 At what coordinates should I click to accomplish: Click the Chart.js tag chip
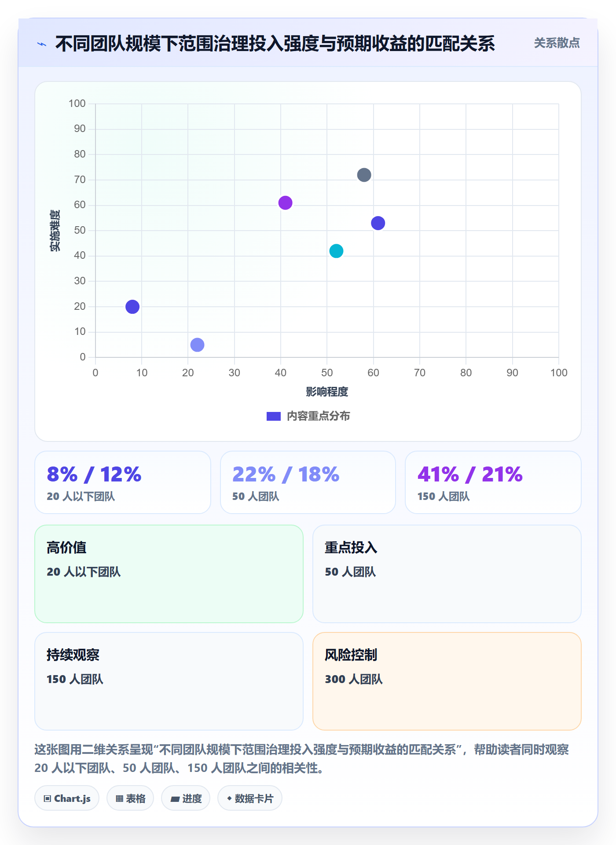click(67, 798)
